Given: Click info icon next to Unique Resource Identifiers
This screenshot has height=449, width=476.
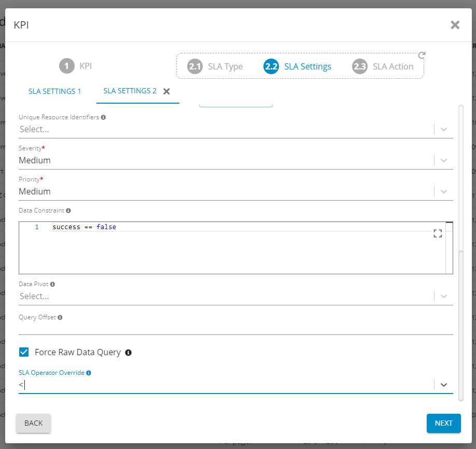Looking at the screenshot, I should [104, 118].
